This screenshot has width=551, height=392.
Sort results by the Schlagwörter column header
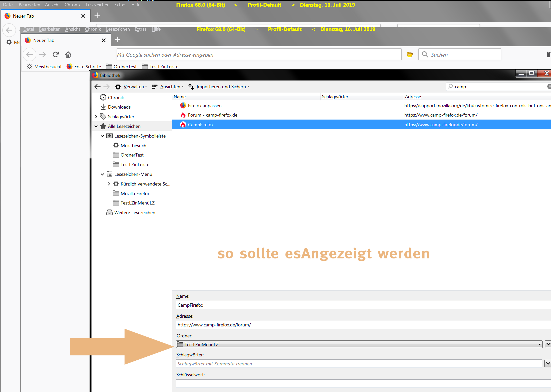tap(362, 97)
